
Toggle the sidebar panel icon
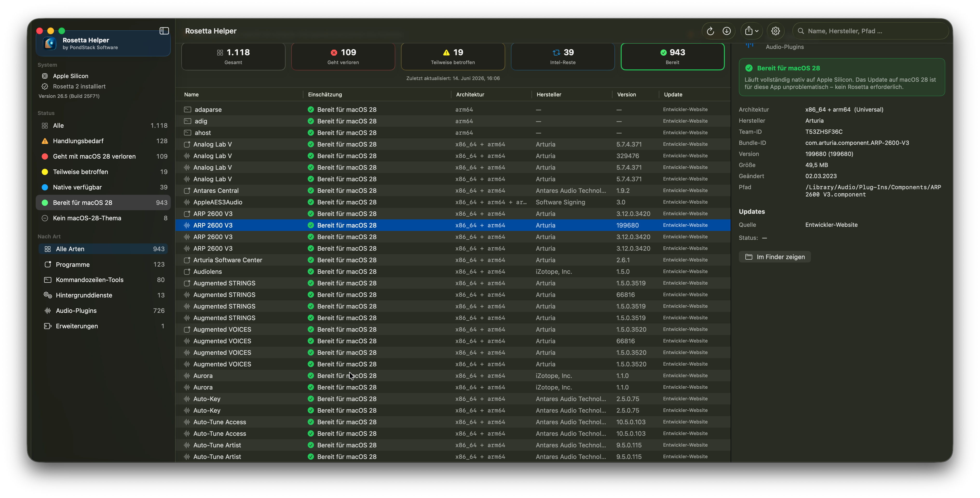pyautogui.click(x=164, y=31)
